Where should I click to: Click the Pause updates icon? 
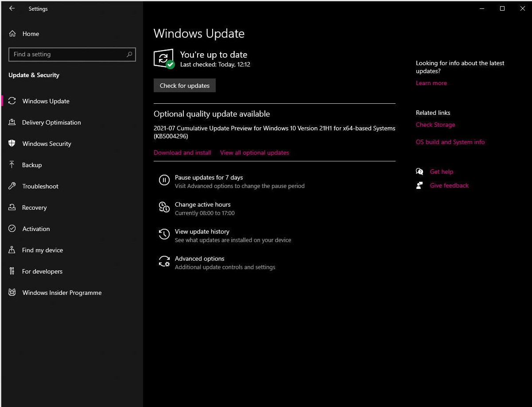[x=164, y=180]
